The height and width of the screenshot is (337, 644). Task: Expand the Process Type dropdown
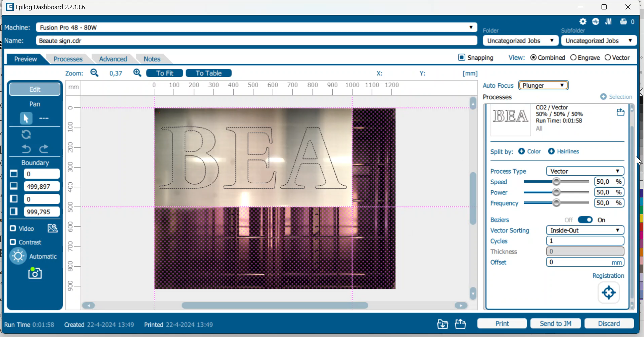coord(585,171)
